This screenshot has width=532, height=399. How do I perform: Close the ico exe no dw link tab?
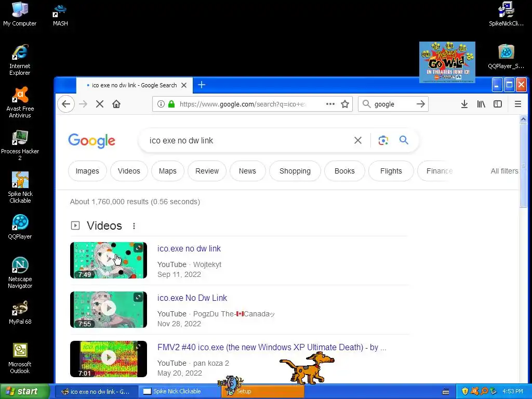(x=184, y=85)
